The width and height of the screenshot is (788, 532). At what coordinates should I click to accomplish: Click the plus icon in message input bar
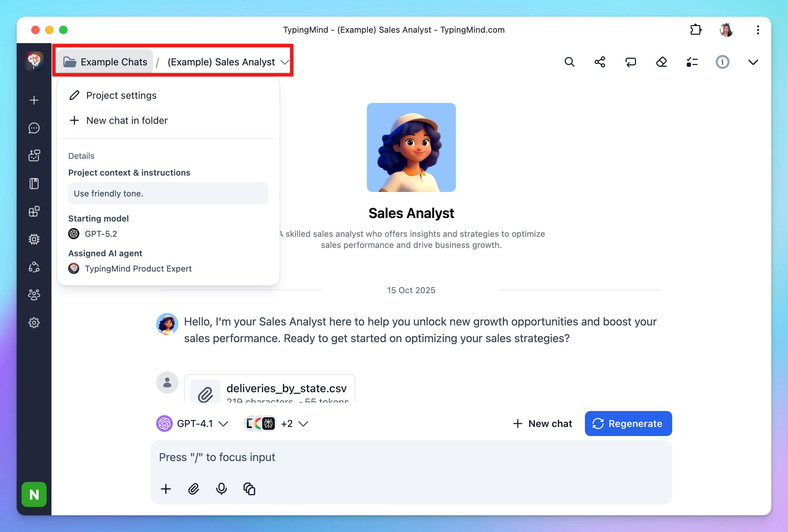pos(166,489)
